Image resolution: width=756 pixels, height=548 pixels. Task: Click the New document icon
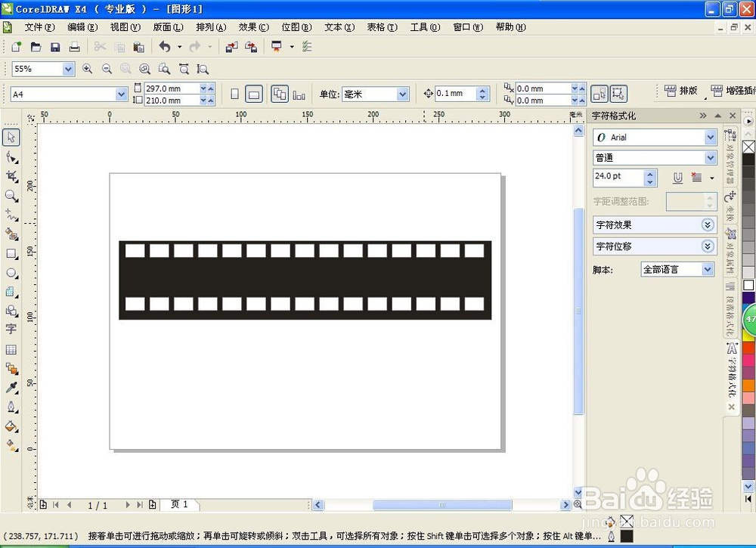pyautogui.click(x=17, y=47)
